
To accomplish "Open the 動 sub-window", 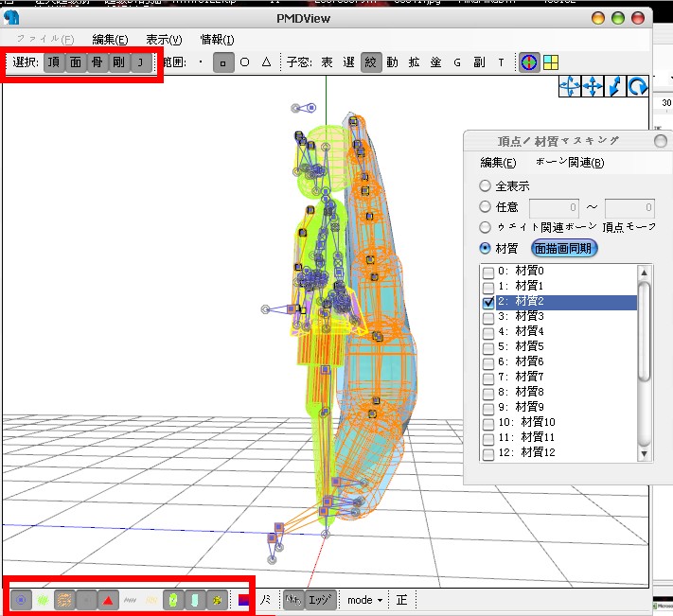I will click(392, 62).
